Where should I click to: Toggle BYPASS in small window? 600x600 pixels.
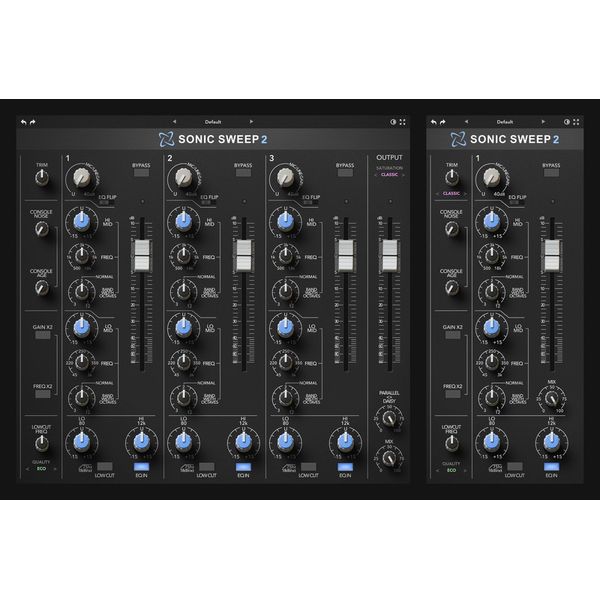[x=551, y=173]
